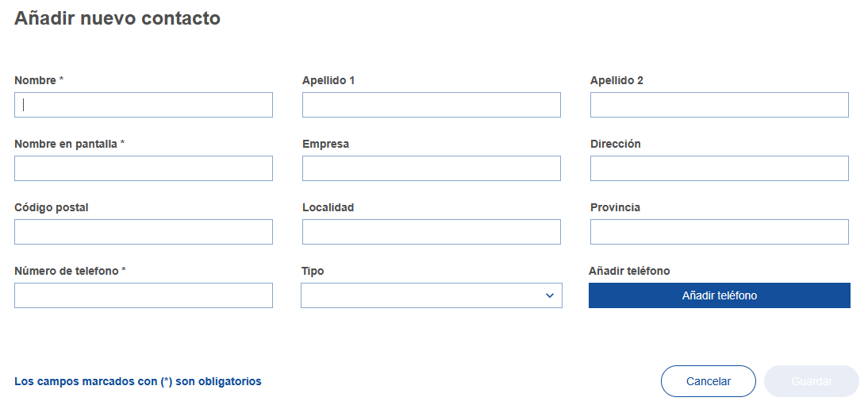Focus the Apellido 1 input box
868x409 pixels.
coord(431,105)
